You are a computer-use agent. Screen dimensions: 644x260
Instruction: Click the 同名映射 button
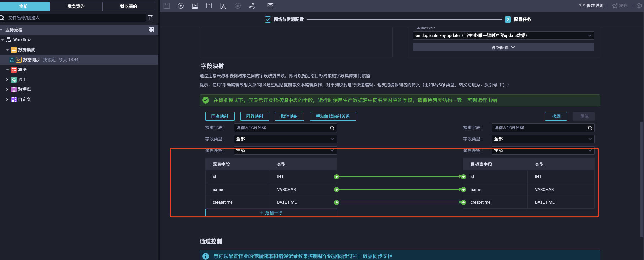coord(220,116)
